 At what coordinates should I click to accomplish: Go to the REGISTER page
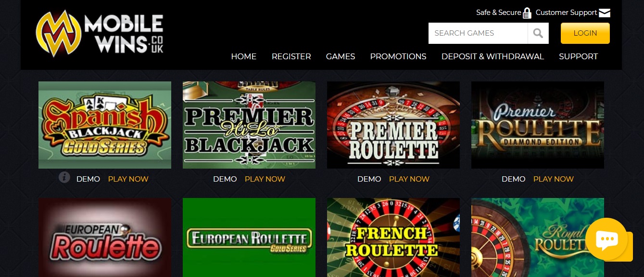(x=291, y=56)
